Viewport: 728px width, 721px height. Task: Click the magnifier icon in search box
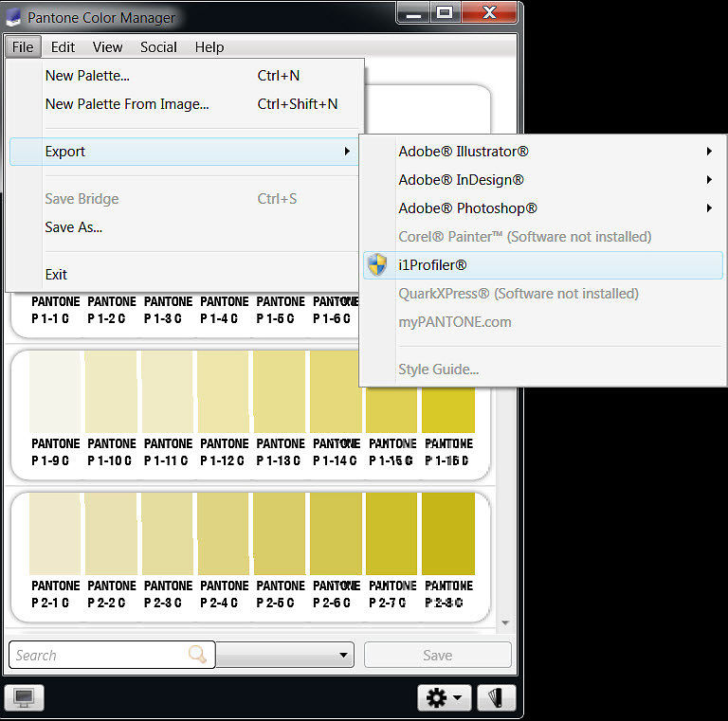coord(197,654)
